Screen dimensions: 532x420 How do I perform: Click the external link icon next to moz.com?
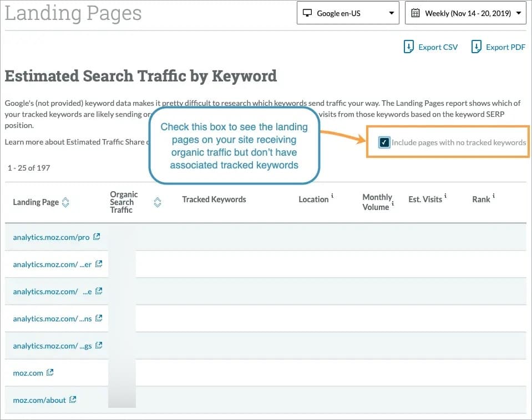pyautogui.click(x=50, y=372)
